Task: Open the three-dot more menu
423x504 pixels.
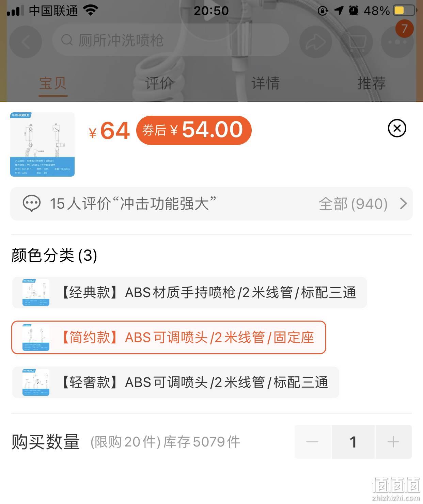Action: point(397,42)
